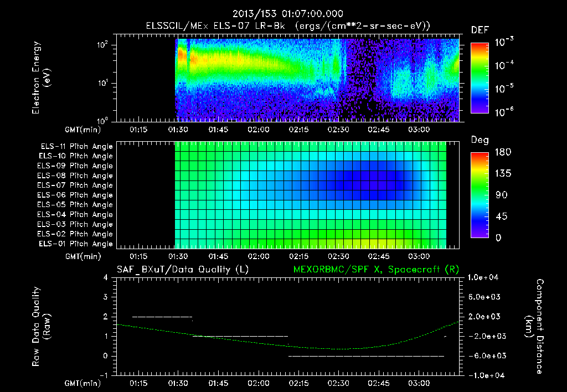Click the SAF_BXuT/Data Quality (L) legend text

click(183, 270)
